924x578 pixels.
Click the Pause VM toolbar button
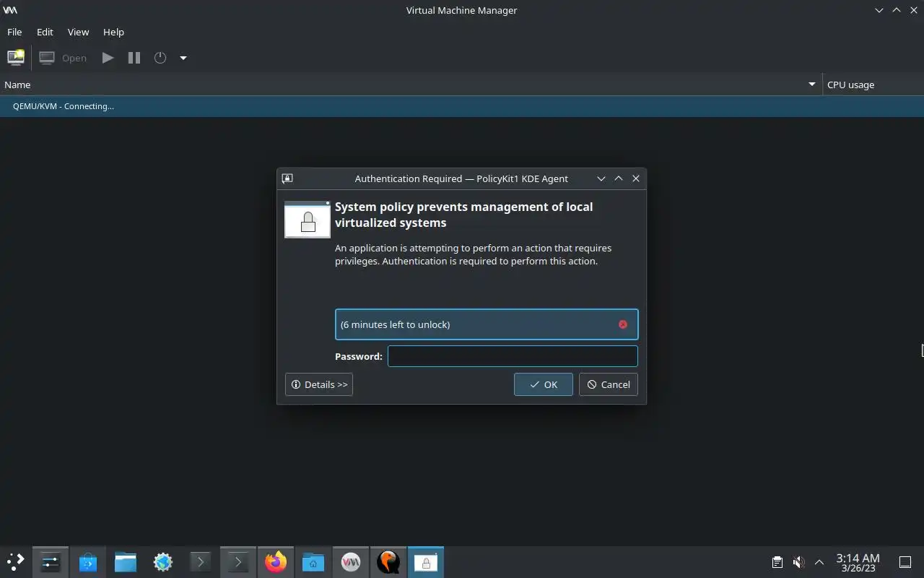[134, 58]
